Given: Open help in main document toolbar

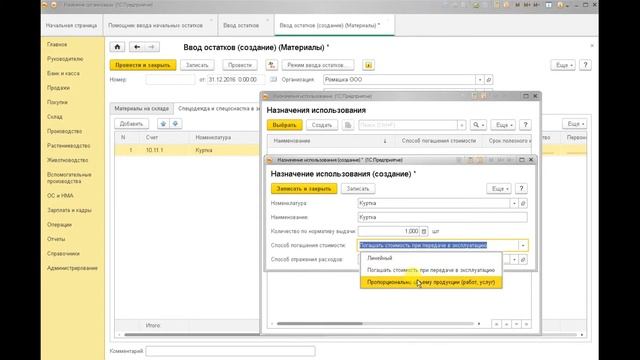Looking at the screenshot, I should (585, 65).
